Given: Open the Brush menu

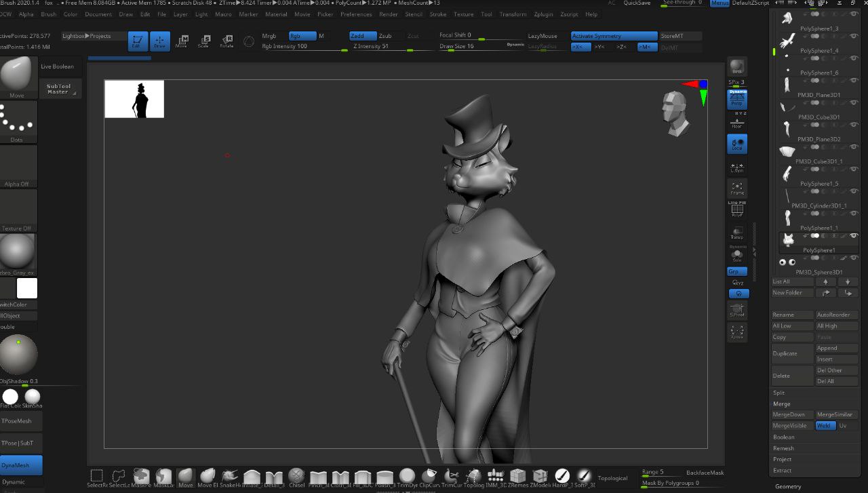Looking at the screenshot, I should pyautogui.click(x=49, y=14).
